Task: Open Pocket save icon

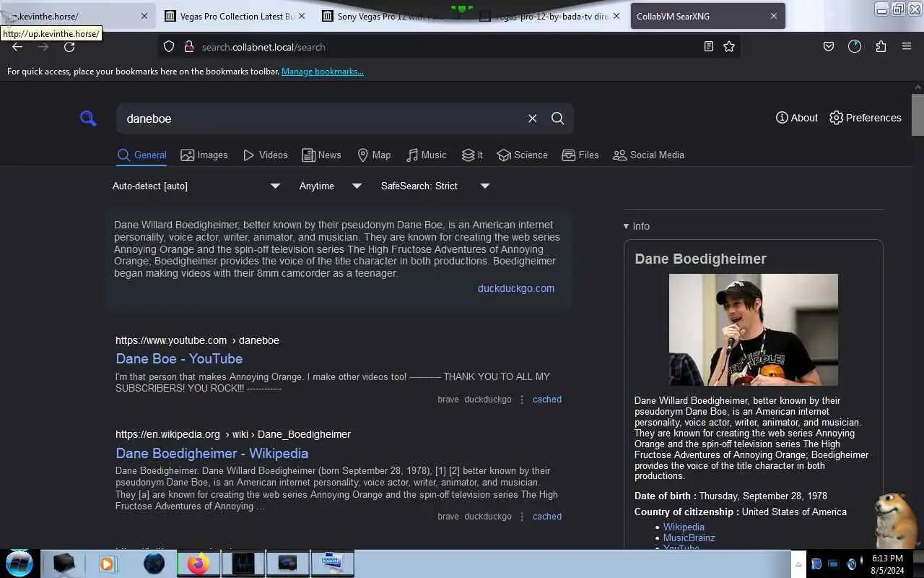Action: click(x=829, y=46)
